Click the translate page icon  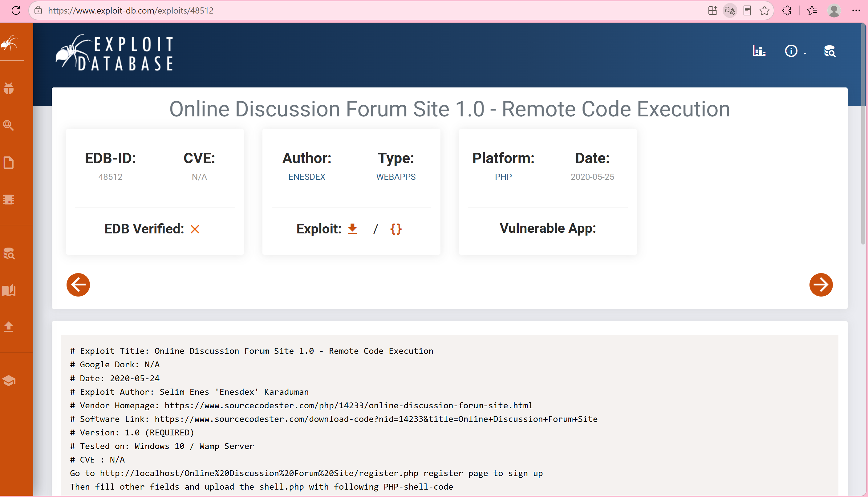pos(730,10)
